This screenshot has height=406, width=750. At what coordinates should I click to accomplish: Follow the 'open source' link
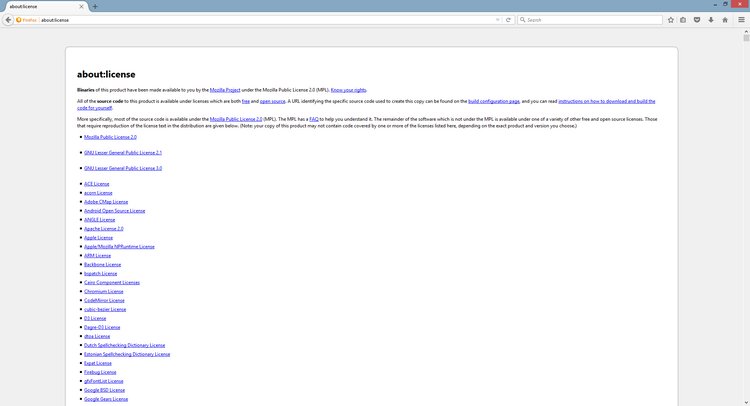point(273,101)
